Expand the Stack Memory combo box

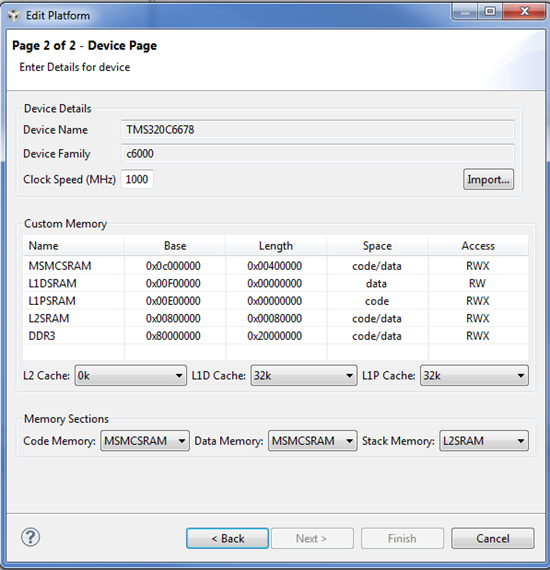click(484, 441)
